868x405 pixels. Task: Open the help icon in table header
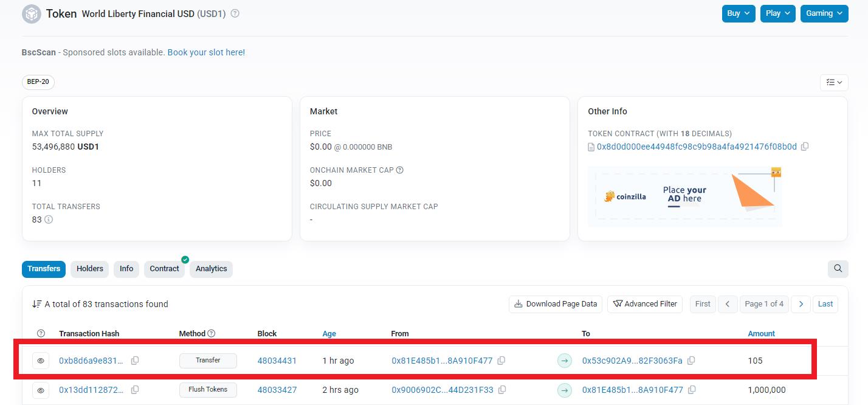tap(41, 333)
